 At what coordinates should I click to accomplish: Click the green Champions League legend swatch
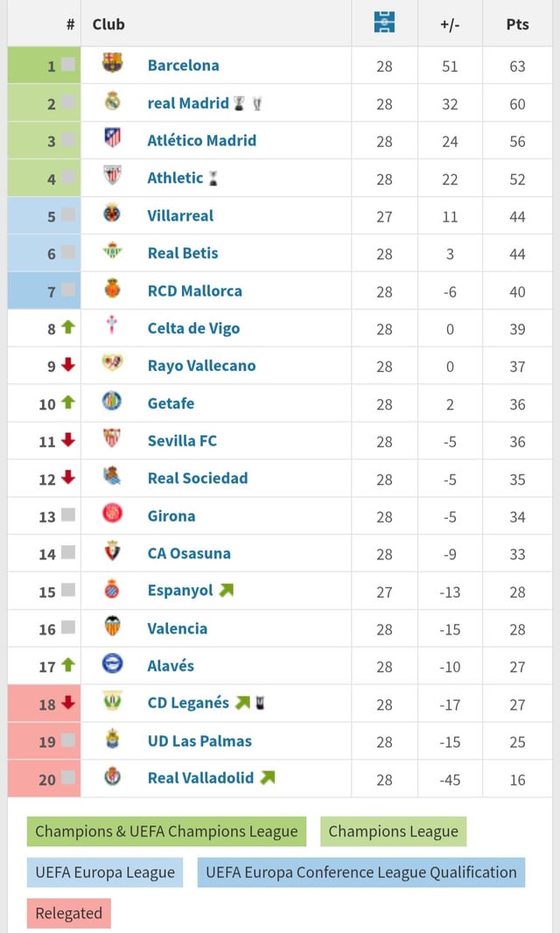[x=393, y=831]
